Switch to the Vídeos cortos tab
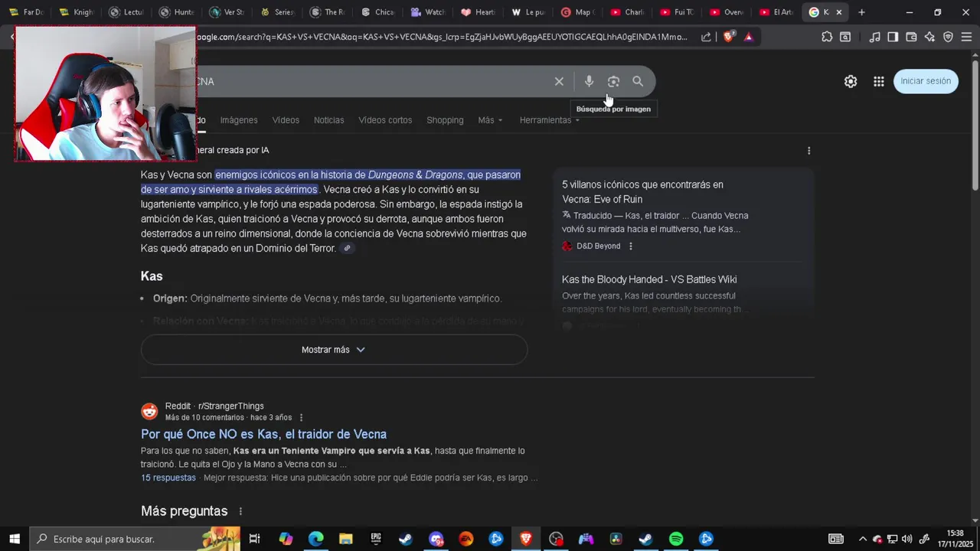The image size is (980, 551). [385, 120]
